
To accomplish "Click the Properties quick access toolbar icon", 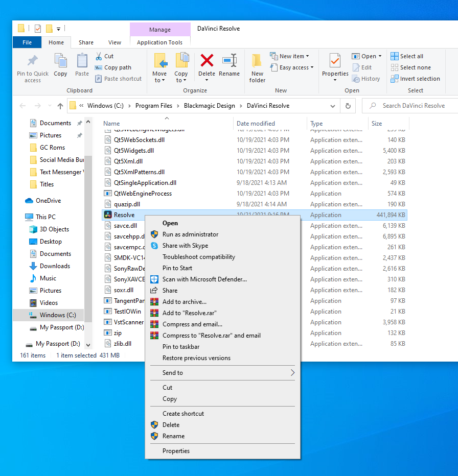I will (38, 29).
